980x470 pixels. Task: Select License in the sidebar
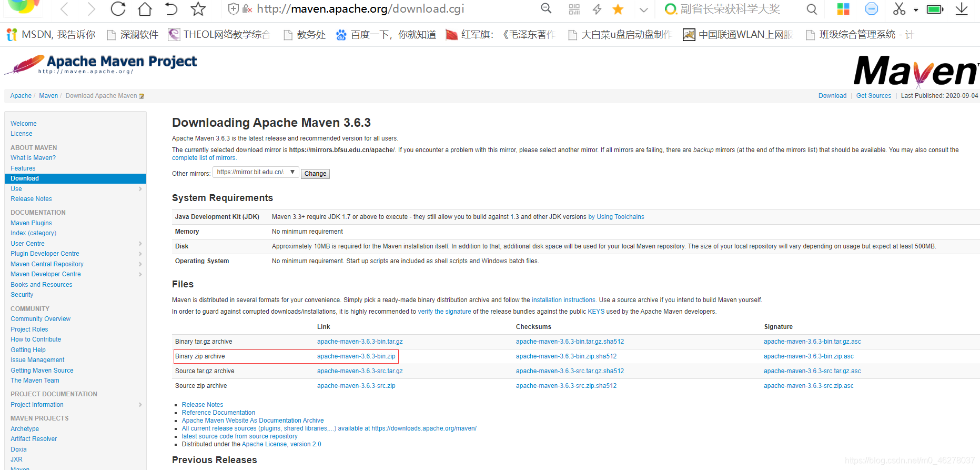pos(22,134)
